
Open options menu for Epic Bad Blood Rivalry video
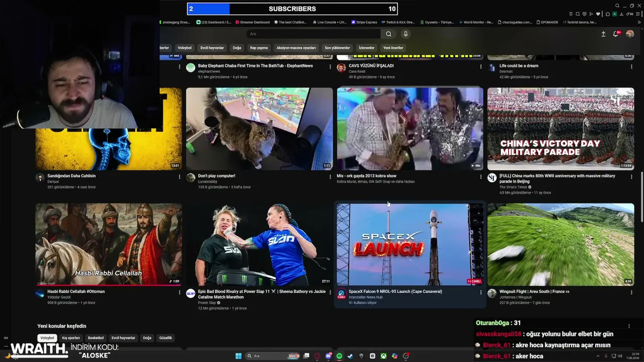click(330, 292)
